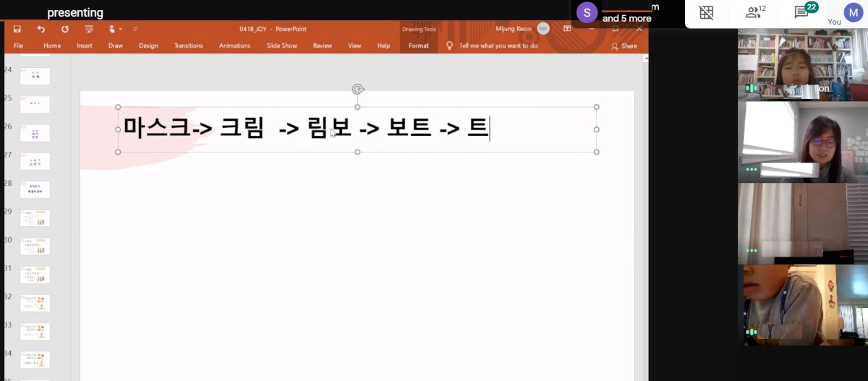Show the participants list icon

(754, 12)
